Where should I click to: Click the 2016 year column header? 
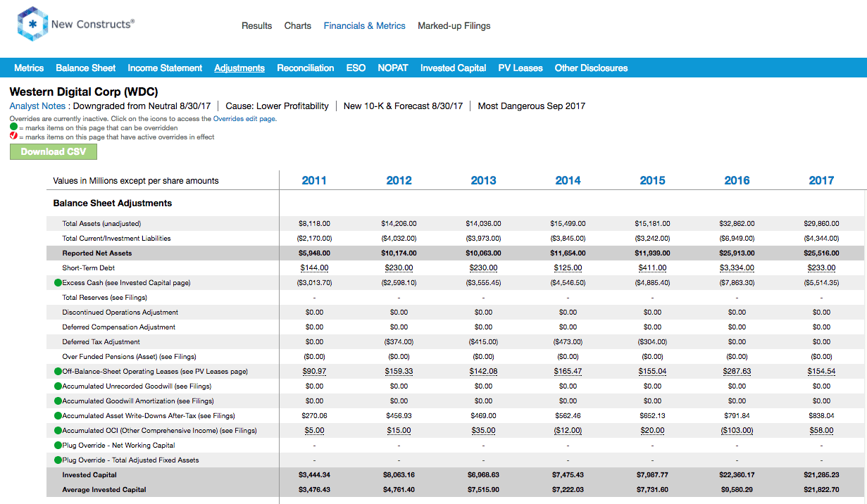(737, 181)
